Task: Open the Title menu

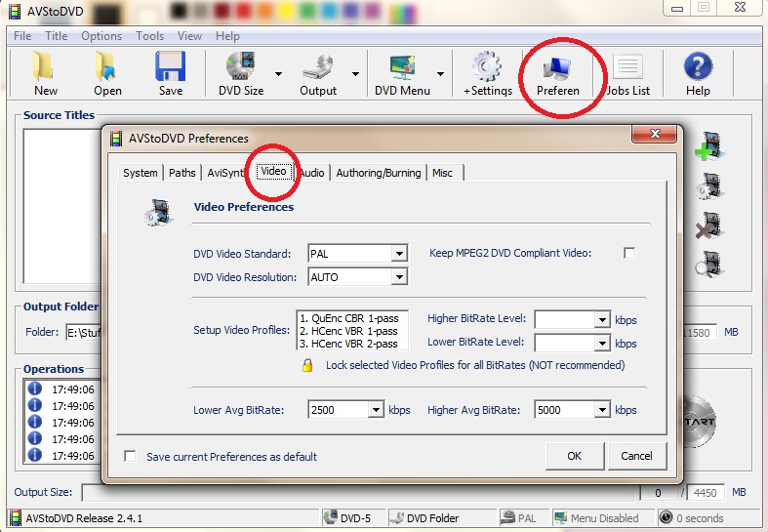Action: point(56,36)
